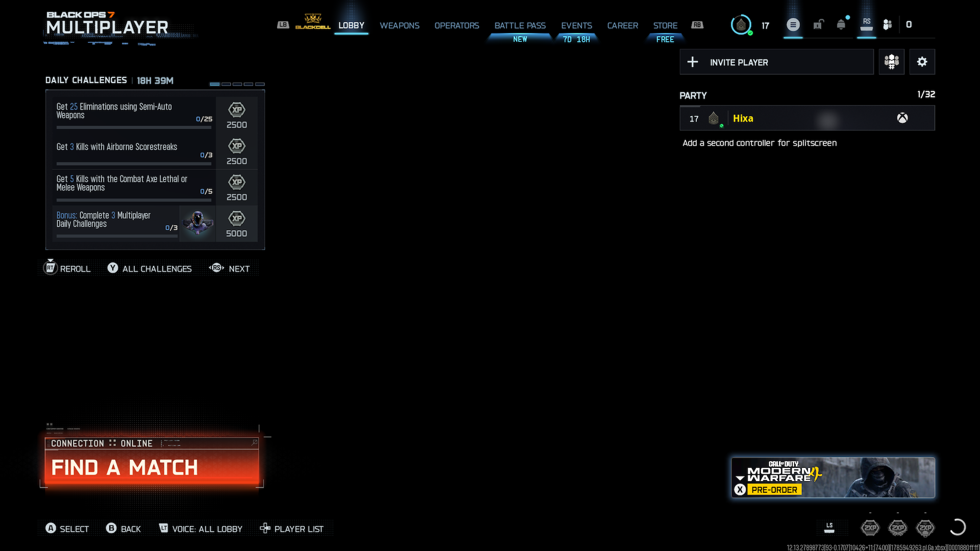Open All Challenges
980x551 pixels.
[x=150, y=268]
